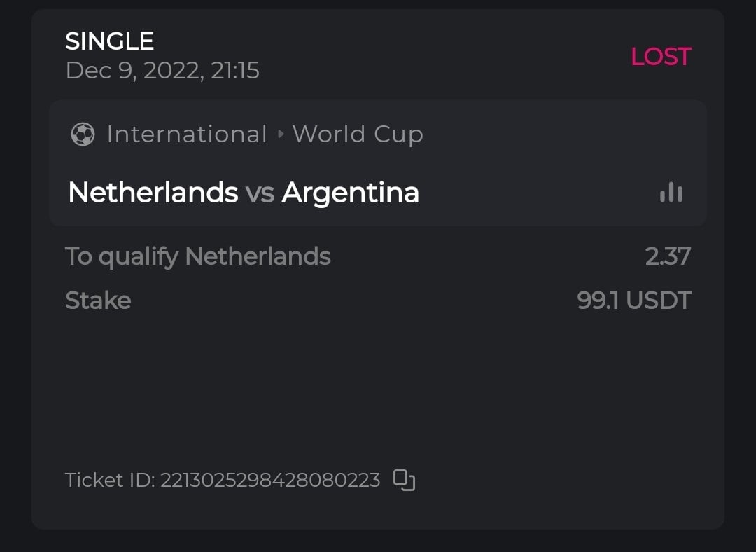The width and height of the screenshot is (756, 552).
Task: Click the To qualify Netherlands market label
Action: pyautogui.click(x=197, y=256)
